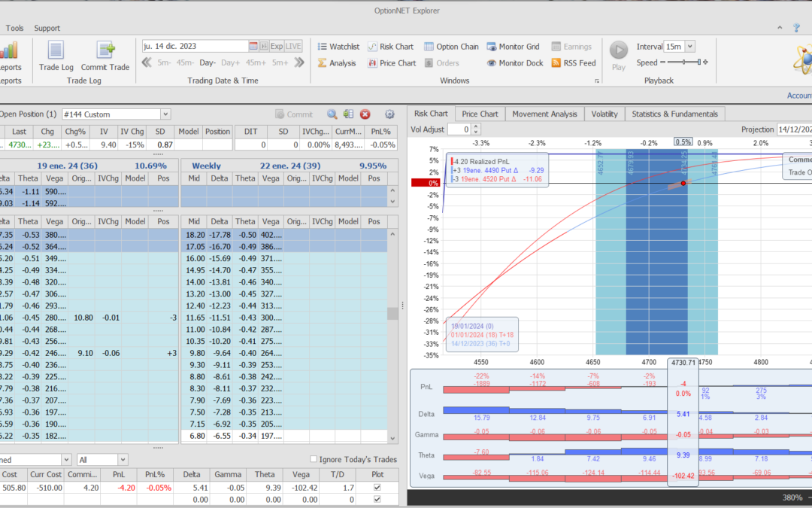Expand the #144 Custom position dropdown
The image size is (812, 508).
tap(165, 114)
